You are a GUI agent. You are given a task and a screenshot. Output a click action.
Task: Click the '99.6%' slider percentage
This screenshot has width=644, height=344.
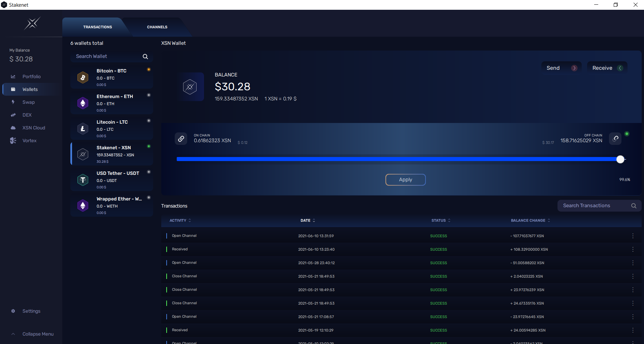pyautogui.click(x=625, y=180)
